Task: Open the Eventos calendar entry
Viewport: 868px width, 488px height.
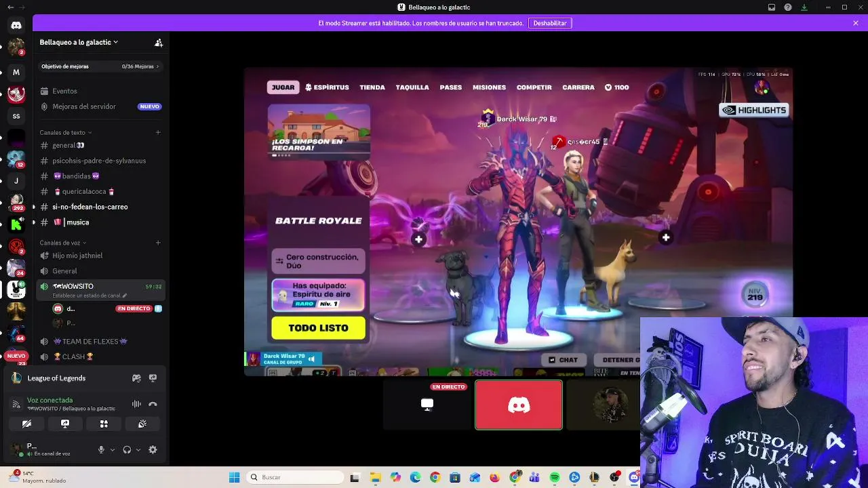Action: [101, 91]
